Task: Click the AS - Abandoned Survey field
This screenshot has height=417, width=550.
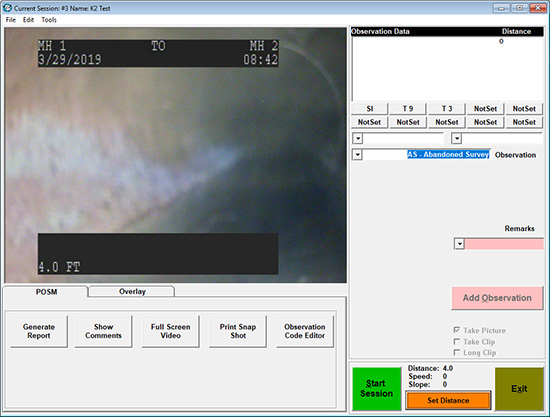Action: click(x=426, y=155)
